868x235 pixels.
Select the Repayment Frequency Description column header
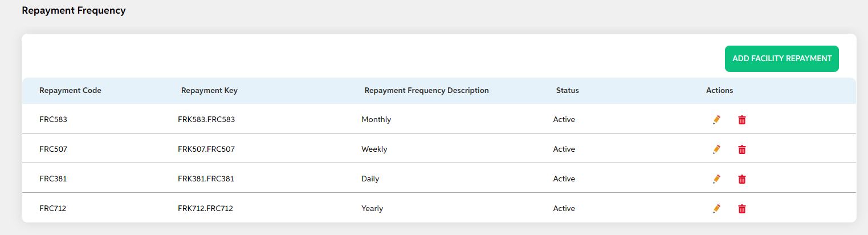[x=426, y=91]
